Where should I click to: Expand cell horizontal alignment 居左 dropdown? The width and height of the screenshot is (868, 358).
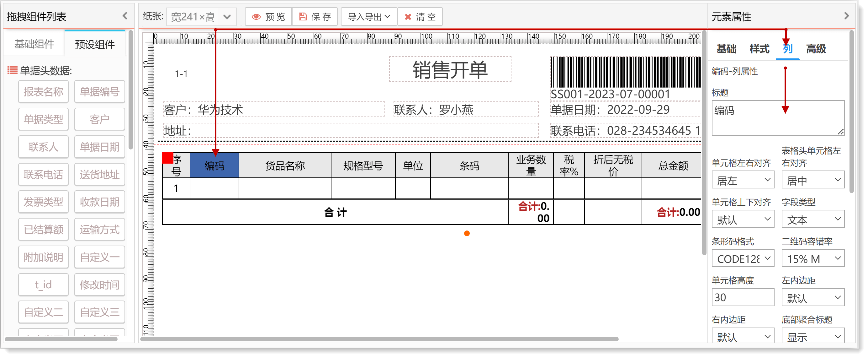click(743, 181)
